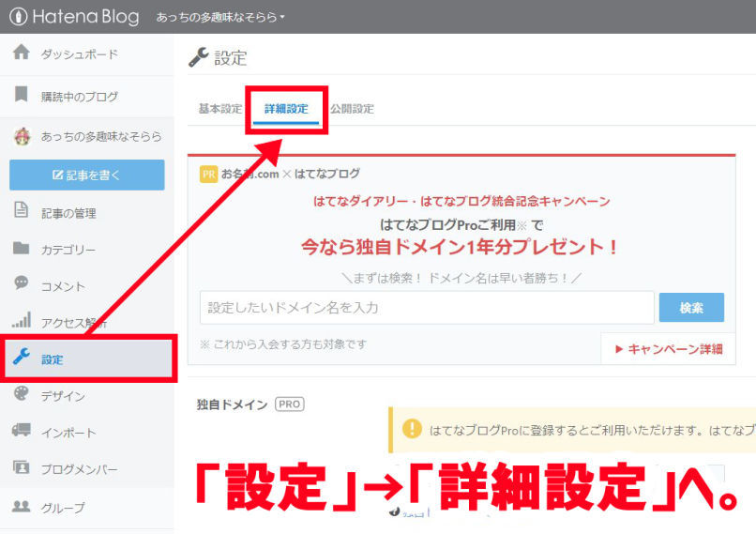Screen dimensions: 756x534
Task: Open the インポート menu label
Action: point(68,434)
